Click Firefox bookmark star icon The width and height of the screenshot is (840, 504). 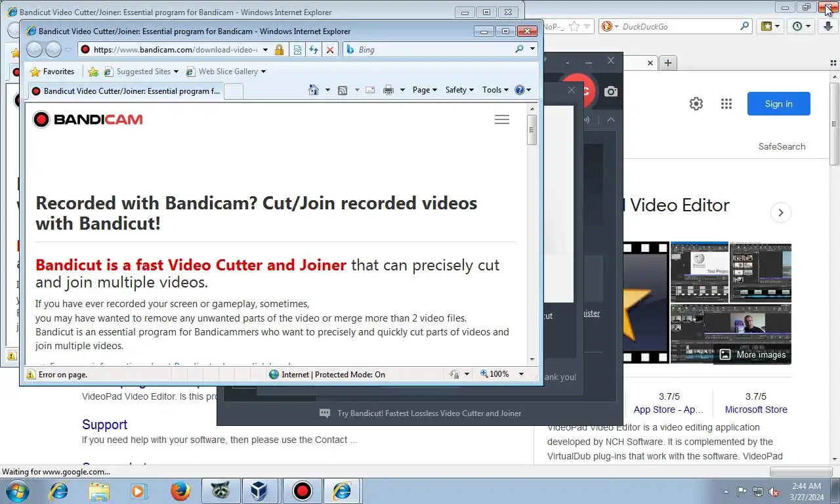(x=574, y=26)
